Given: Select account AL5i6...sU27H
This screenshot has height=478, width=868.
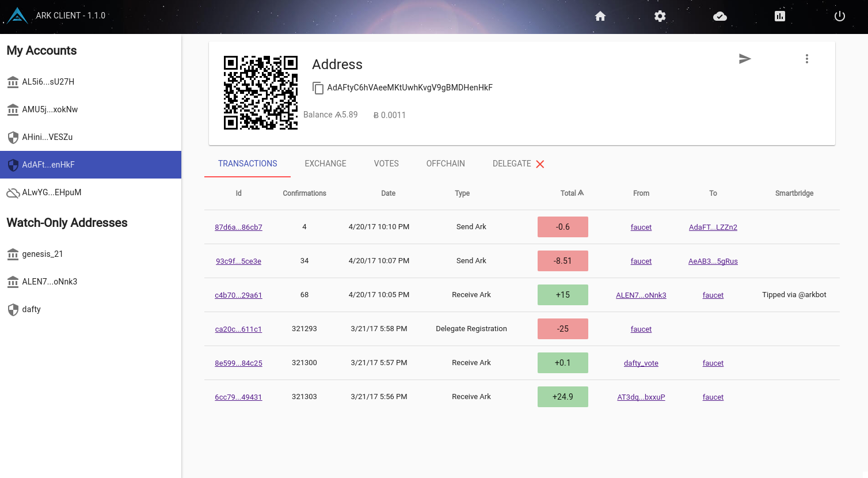Looking at the screenshot, I should click(90, 82).
